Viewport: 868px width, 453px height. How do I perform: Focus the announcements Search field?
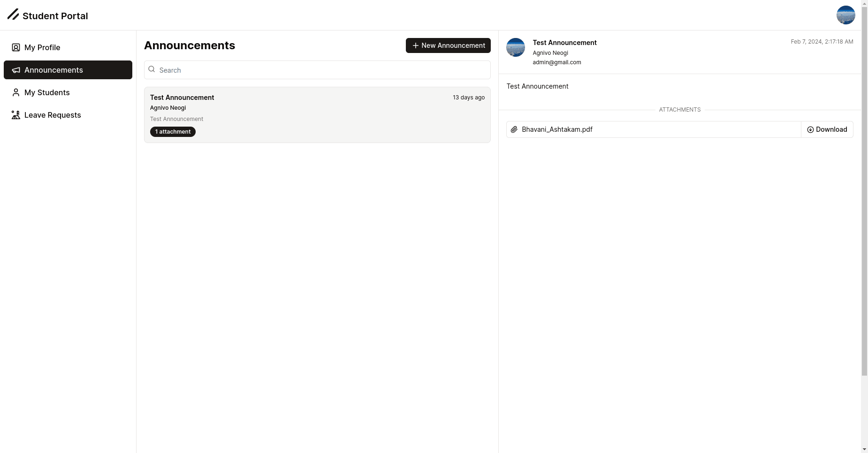(324, 70)
